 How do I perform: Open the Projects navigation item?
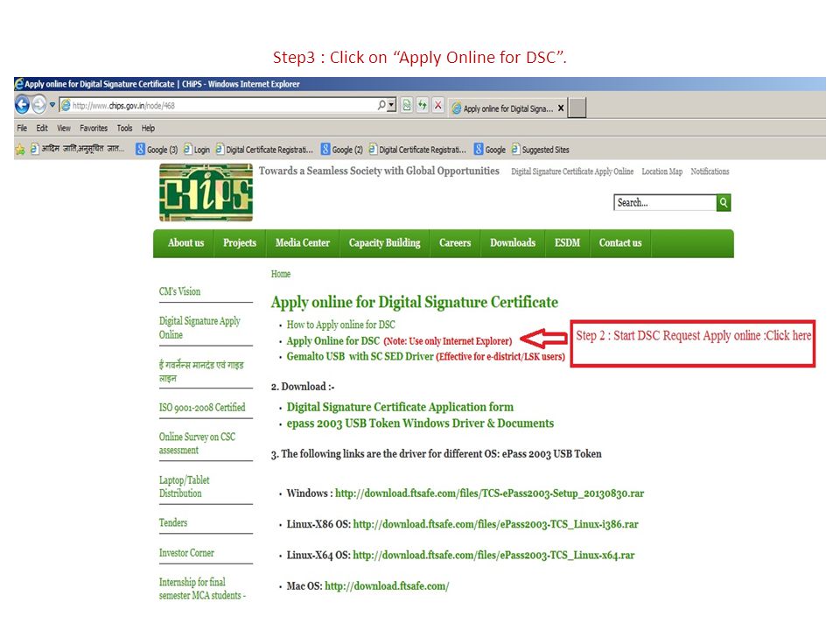[x=240, y=242]
